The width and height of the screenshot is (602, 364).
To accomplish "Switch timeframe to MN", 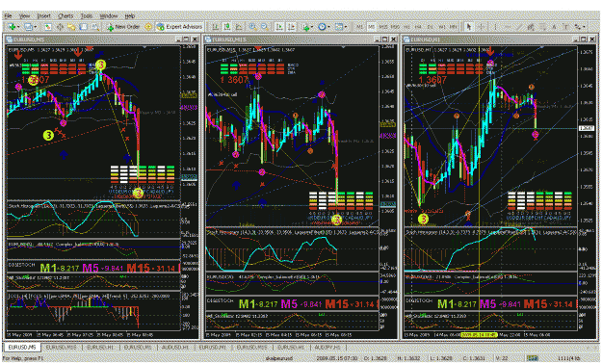I will [x=454, y=27].
